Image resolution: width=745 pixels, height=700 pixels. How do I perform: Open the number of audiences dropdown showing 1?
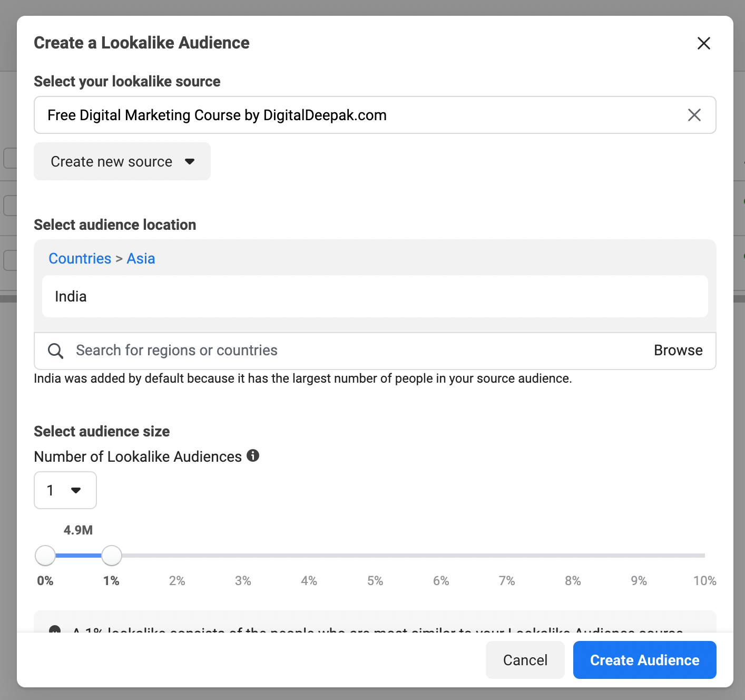[65, 490]
